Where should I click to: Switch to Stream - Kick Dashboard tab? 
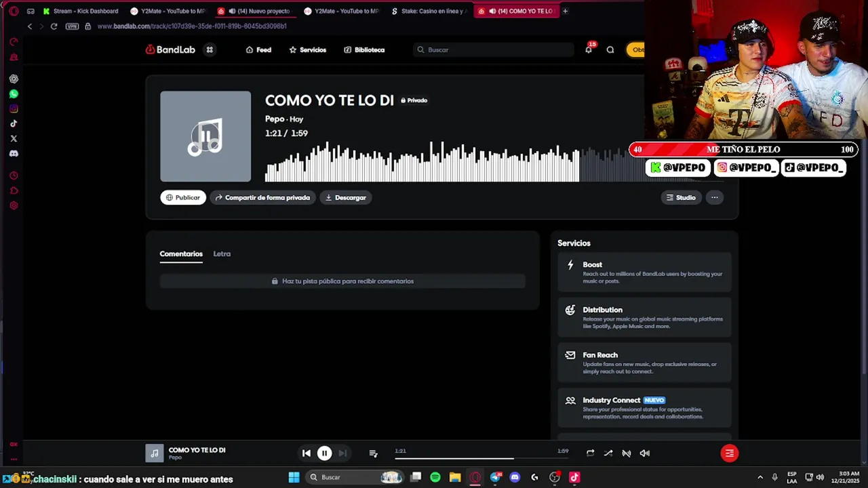coord(80,11)
